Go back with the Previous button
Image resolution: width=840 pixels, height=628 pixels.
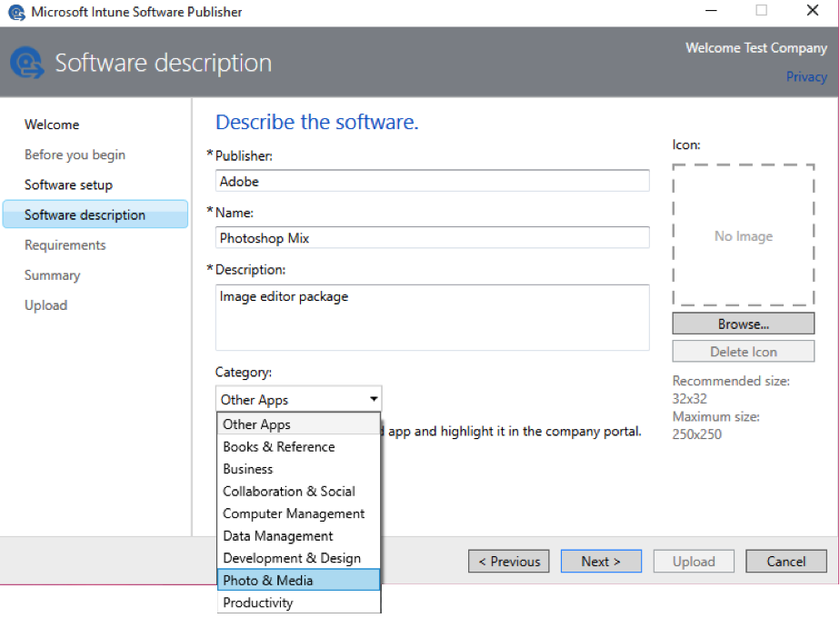509,562
